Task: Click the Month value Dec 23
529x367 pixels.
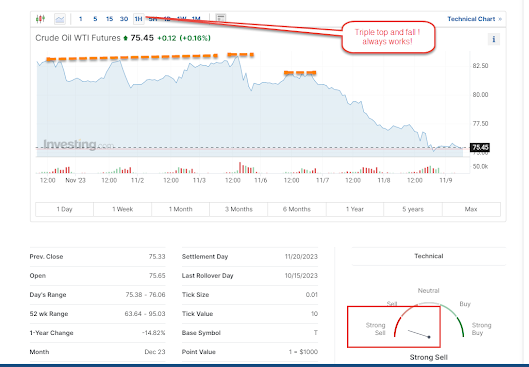Action: [155, 352]
